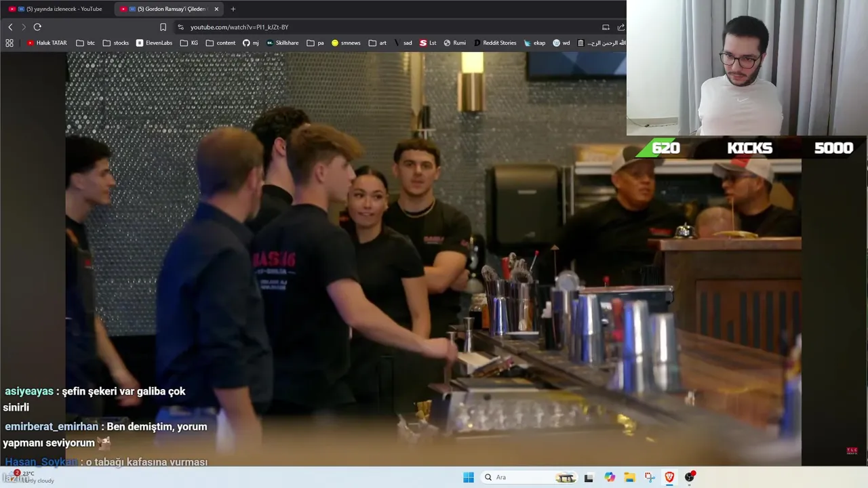Click the share icon in the address bar
The height and width of the screenshot is (488, 868).
[620, 27]
